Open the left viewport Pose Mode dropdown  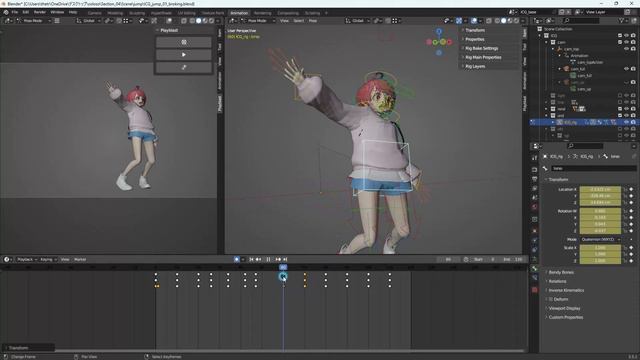33,20
